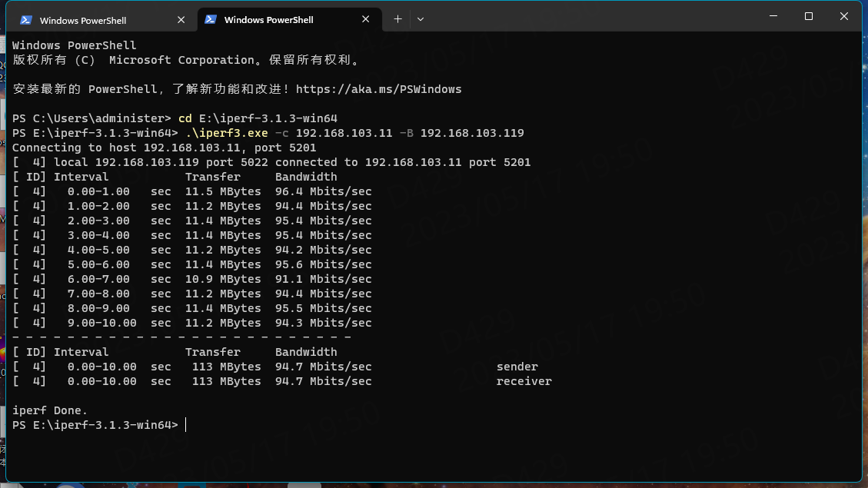
Task: Click the 94.2 Mbits/sec value
Action: pos(323,250)
